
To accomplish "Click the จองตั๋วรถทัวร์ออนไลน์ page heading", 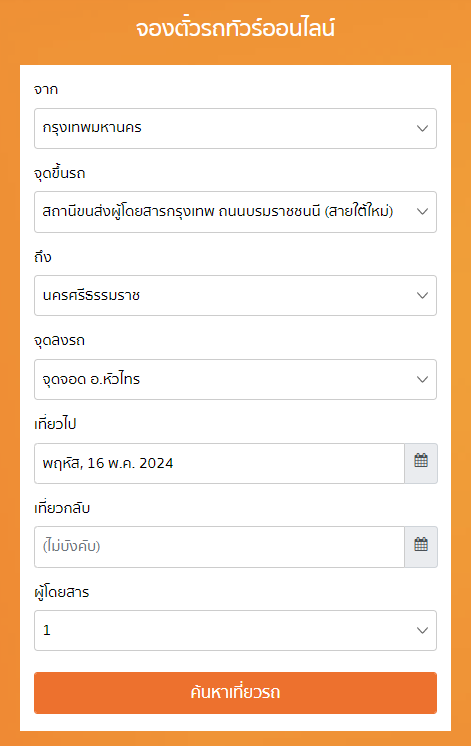I will point(236,29).
